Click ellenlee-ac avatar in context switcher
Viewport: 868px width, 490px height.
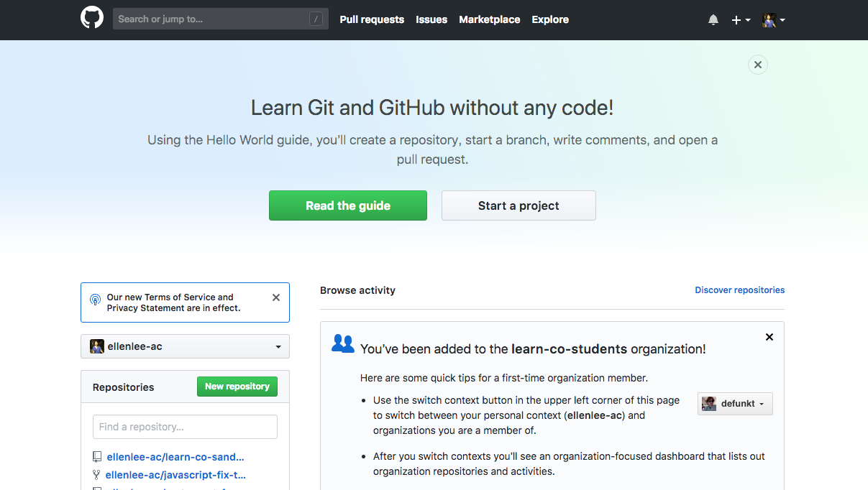tap(97, 346)
